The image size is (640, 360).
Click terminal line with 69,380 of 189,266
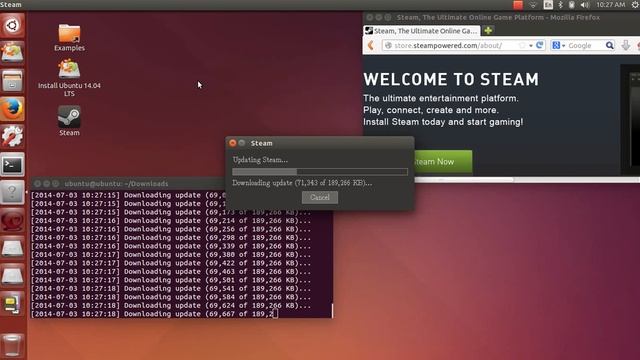(x=171, y=255)
